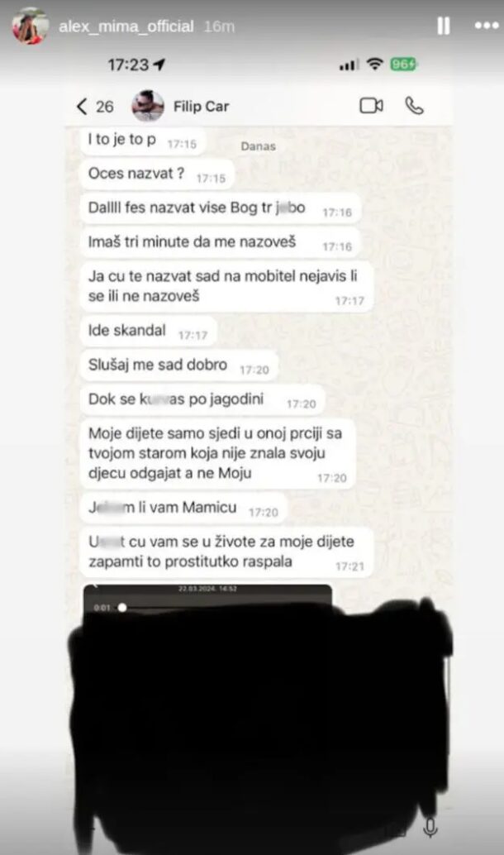Tap the cellular signal bars icon
The image size is (504, 855).
tap(349, 64)
